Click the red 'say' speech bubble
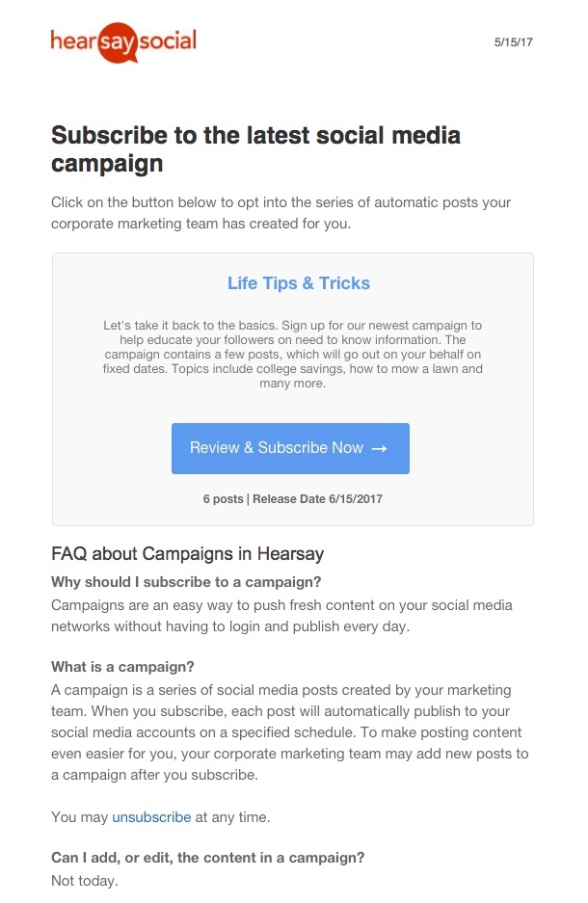 (x=118, y=42)
